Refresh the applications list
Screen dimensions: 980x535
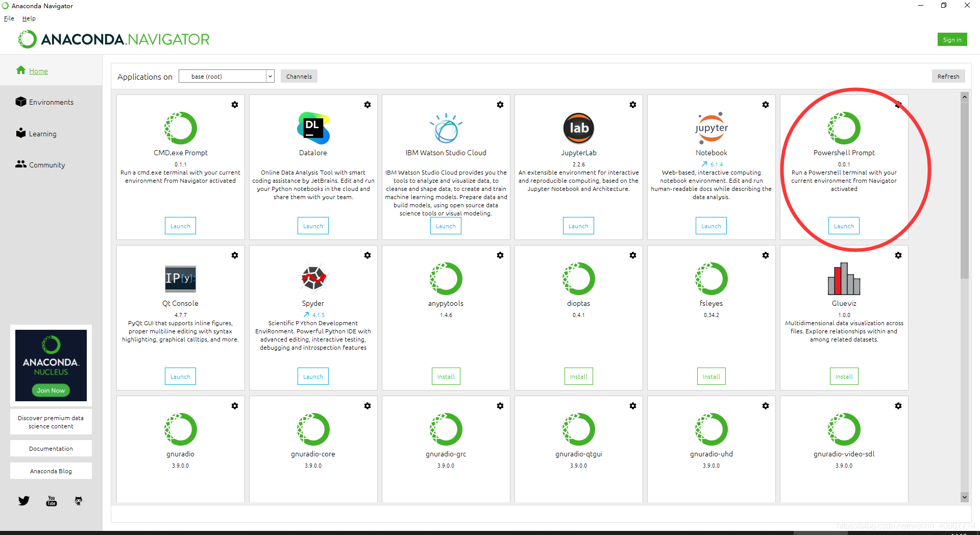tap(948, 77)
